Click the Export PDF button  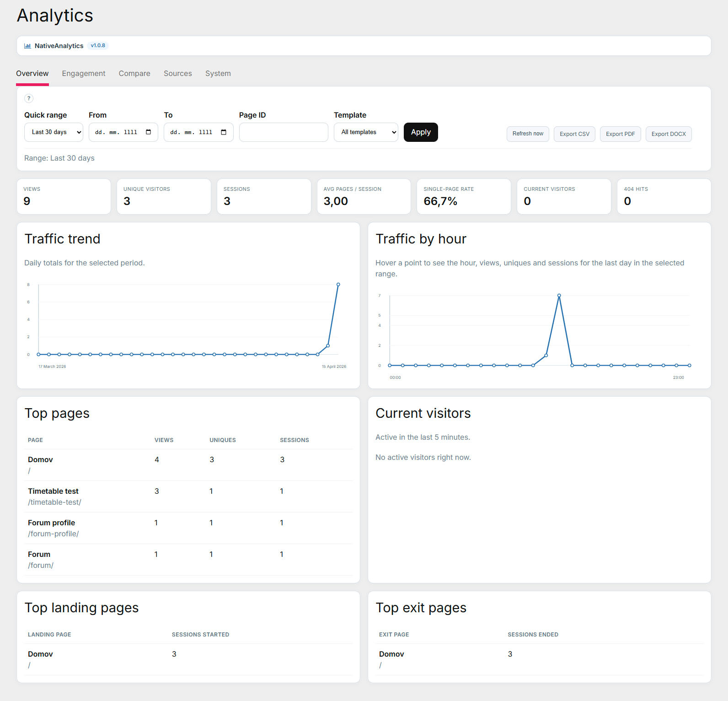coord(620,134)
